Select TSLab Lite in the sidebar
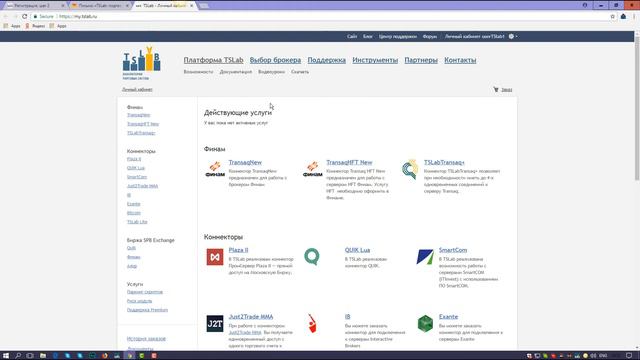 point(137,222)
